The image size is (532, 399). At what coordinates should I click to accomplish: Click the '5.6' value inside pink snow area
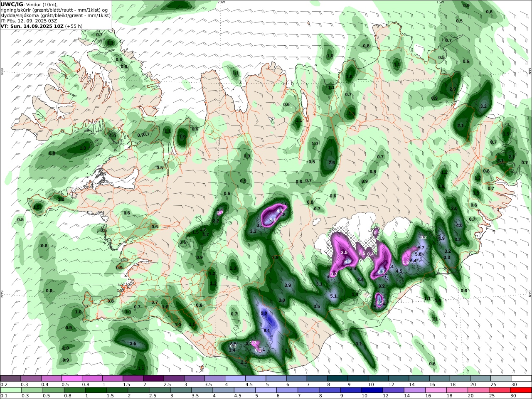[273, 220]
